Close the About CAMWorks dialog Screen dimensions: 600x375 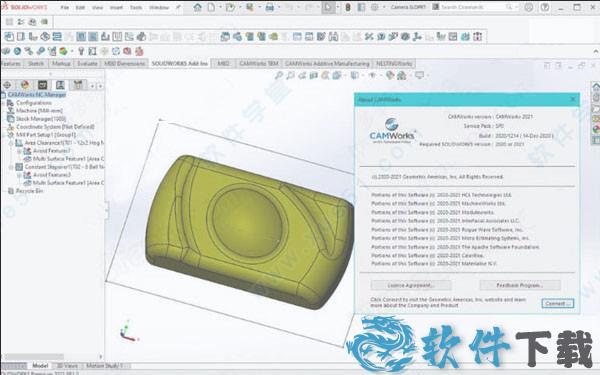click(x=573, y=99)
